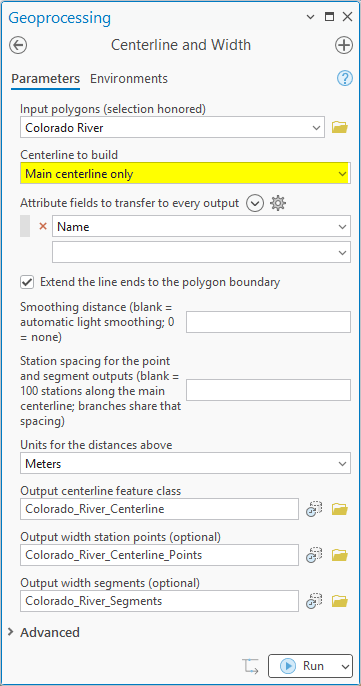Click the Centerline and Width tool title
The height and width of the screenshot is (686, 361).
click(181, 45)
